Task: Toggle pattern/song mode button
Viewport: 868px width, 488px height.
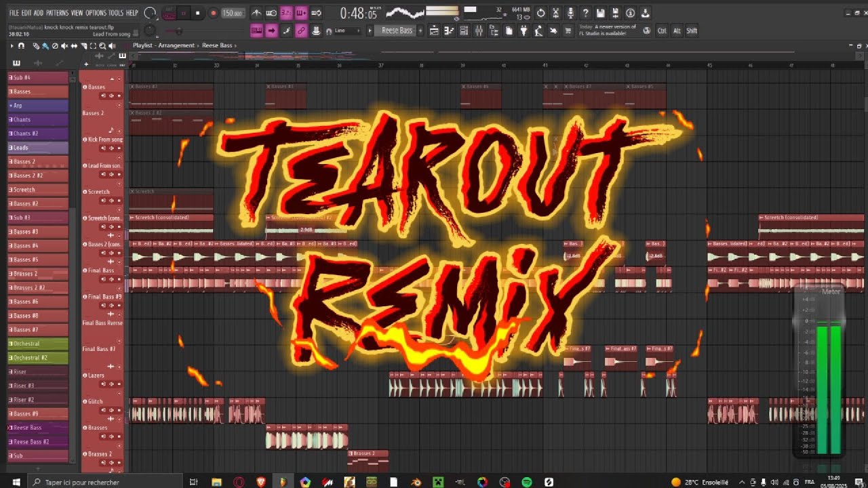Action: (x=169, y=13)
